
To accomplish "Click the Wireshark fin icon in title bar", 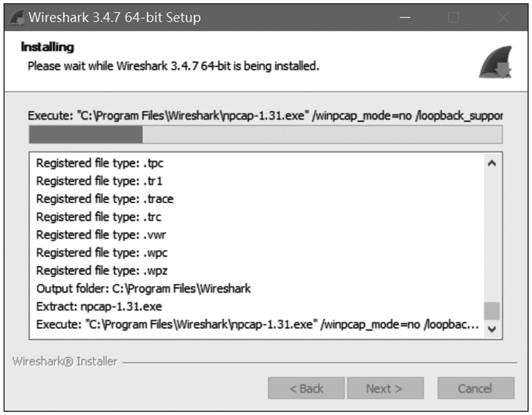I will [x=17, y=18].
